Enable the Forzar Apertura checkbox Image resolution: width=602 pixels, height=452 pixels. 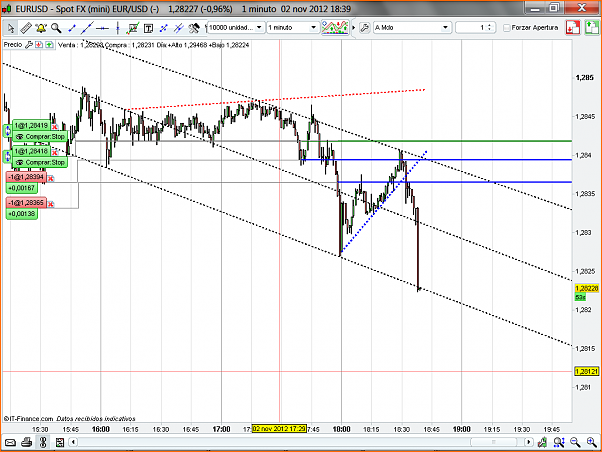pos(507,28)
